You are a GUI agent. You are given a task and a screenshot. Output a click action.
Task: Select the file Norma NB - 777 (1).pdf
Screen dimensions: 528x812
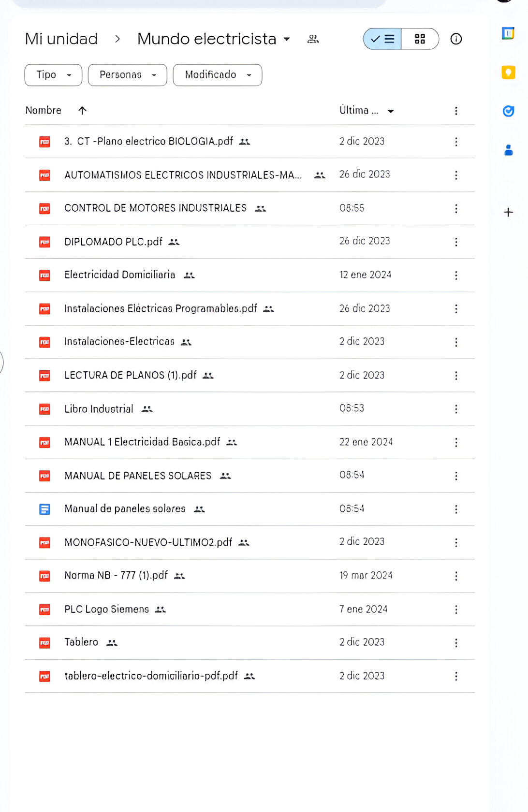point(249,576)
